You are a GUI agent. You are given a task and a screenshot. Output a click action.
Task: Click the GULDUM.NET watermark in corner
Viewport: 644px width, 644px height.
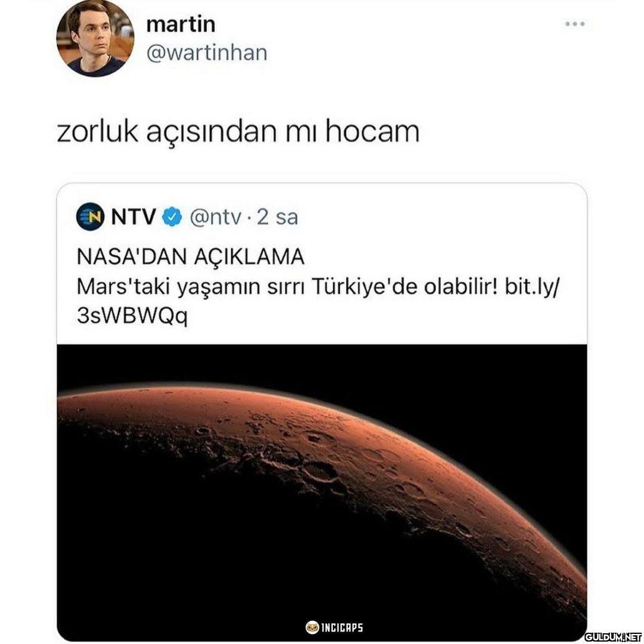pos(613,637)
